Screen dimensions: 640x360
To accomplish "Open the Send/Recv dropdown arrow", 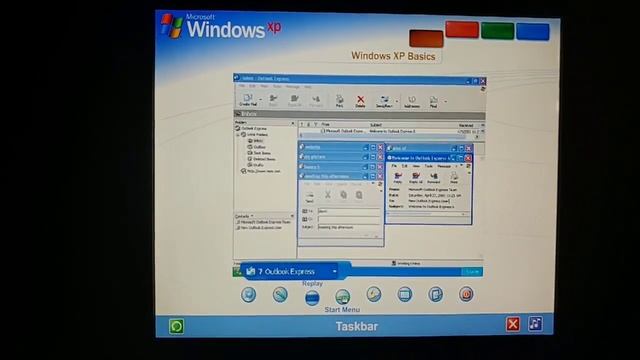I will point(396,101).
